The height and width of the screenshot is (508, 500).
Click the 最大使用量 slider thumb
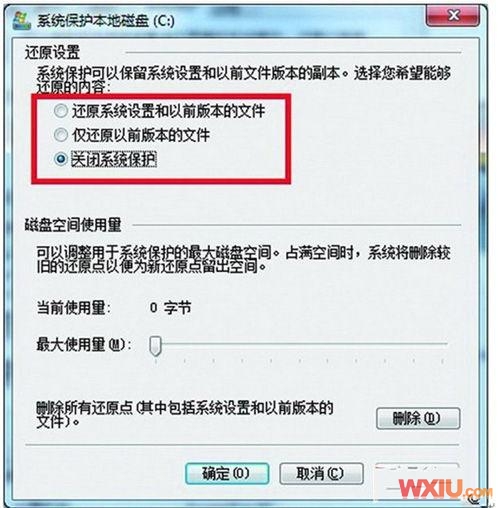(x=155, y=346)
